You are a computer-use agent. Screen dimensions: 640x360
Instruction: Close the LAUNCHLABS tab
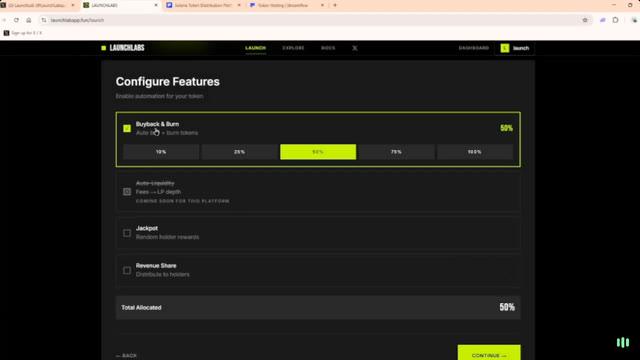(x=156, y=5)
